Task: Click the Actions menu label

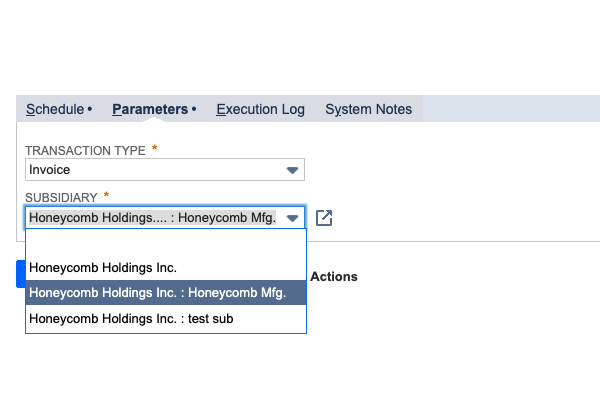Action: [334, 276]
